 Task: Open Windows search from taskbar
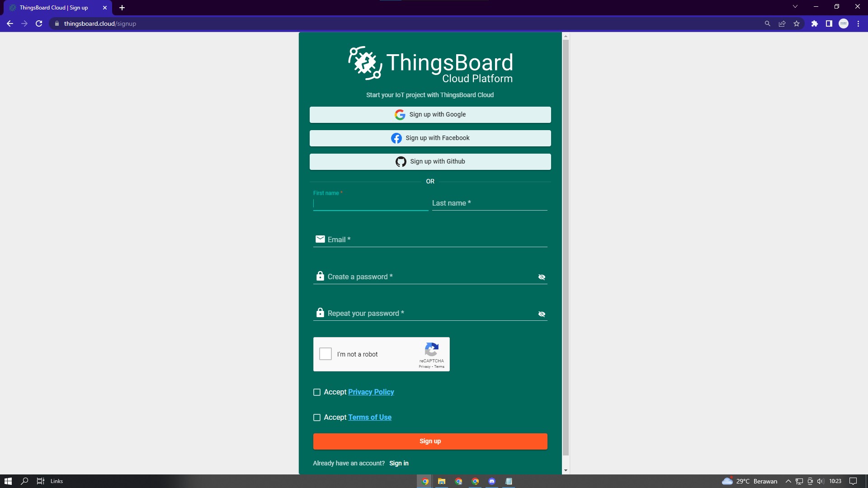tap(25, 481)
